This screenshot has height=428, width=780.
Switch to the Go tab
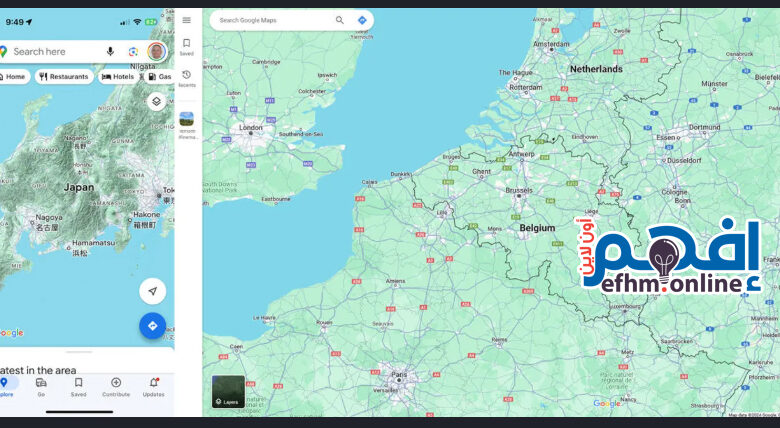click(x=41, y=387)
